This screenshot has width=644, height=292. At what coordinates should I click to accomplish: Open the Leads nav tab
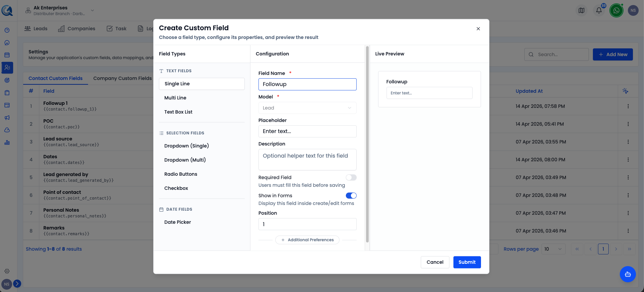pos(36,29)
